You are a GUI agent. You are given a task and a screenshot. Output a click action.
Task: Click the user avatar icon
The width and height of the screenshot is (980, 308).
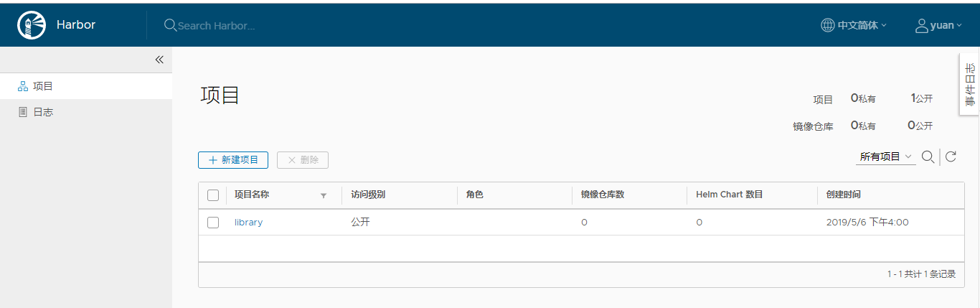pyautogui.click(x=922, y=25)
